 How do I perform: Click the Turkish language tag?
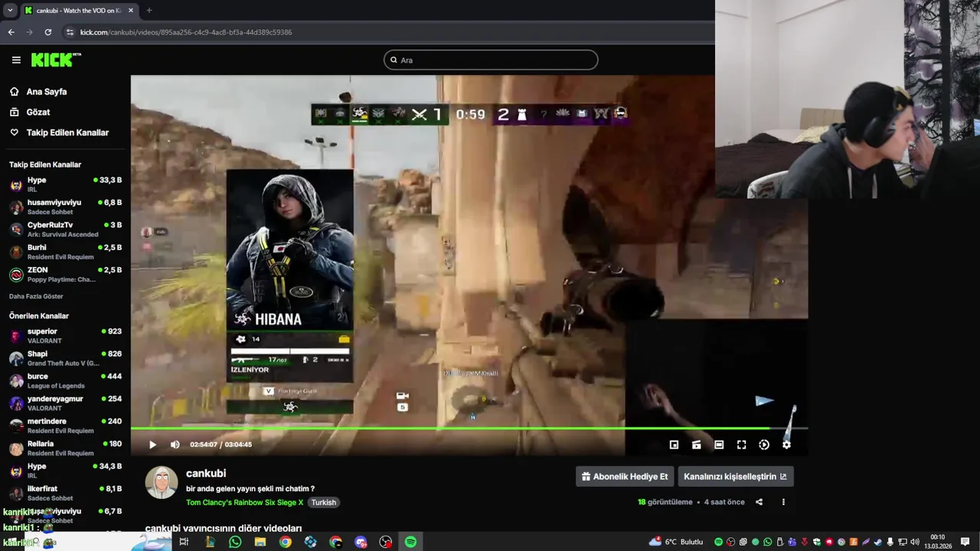323,503
